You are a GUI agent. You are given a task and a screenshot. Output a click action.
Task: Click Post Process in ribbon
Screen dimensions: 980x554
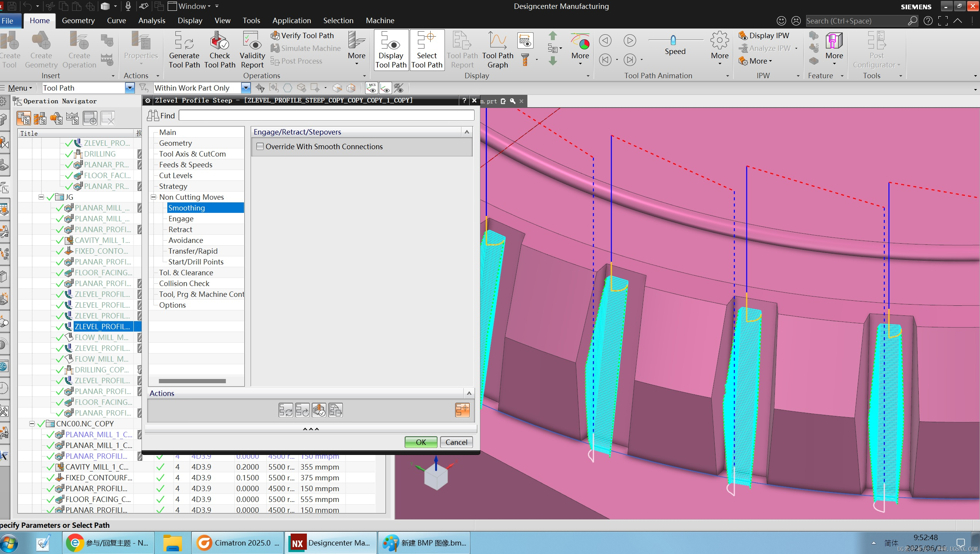click(x=297, y=61)
